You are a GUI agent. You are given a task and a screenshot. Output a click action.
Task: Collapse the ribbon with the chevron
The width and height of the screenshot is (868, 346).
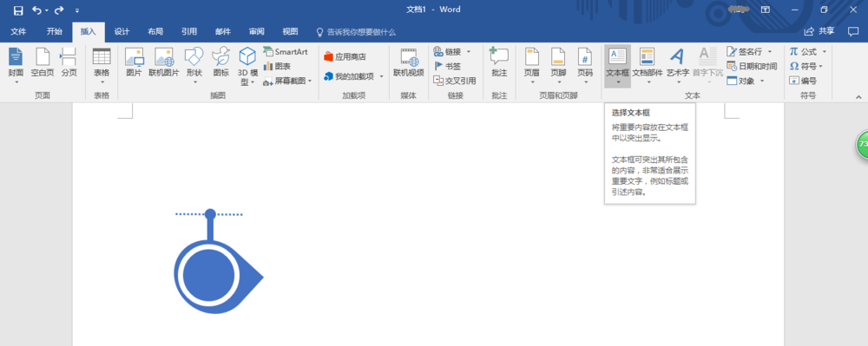pyautogui.click(x=858, y=97)
